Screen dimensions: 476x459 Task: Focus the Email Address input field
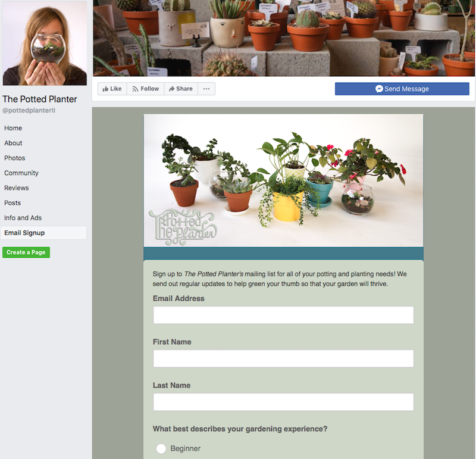point(283,315)
